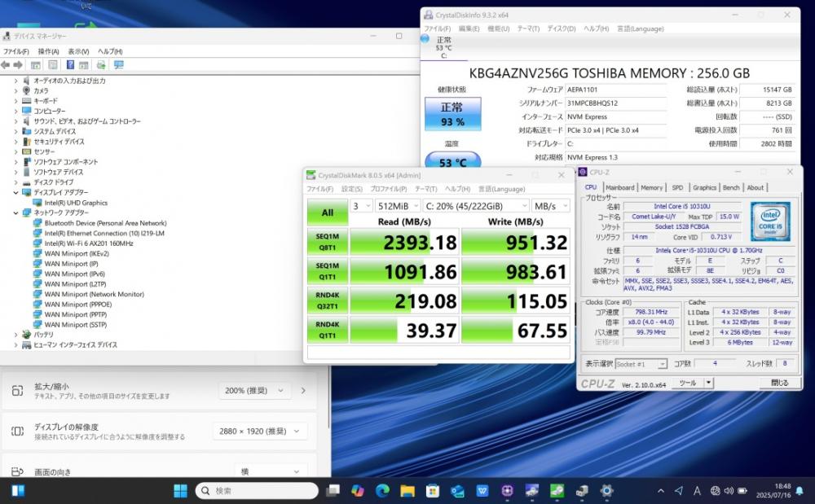
Task: Open ディスク(D) menu in CrystalDiskInfo
Action: coord(562,28)
